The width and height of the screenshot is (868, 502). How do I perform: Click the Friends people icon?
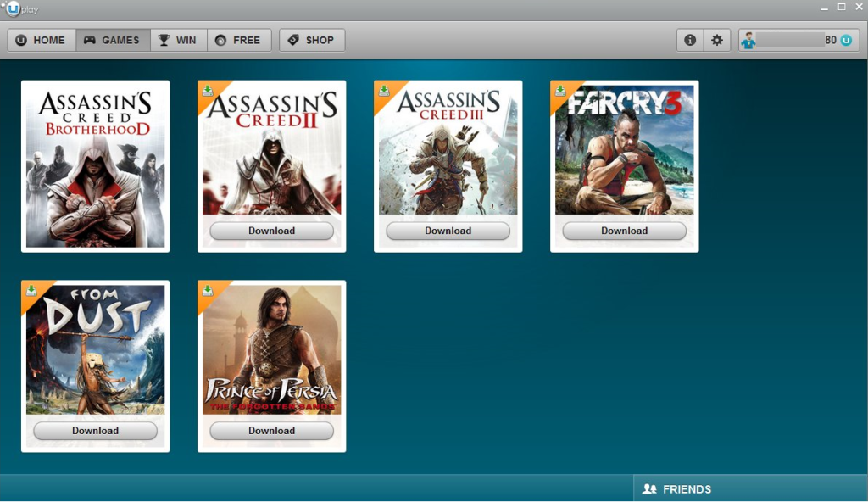click(x=649, y=489)
